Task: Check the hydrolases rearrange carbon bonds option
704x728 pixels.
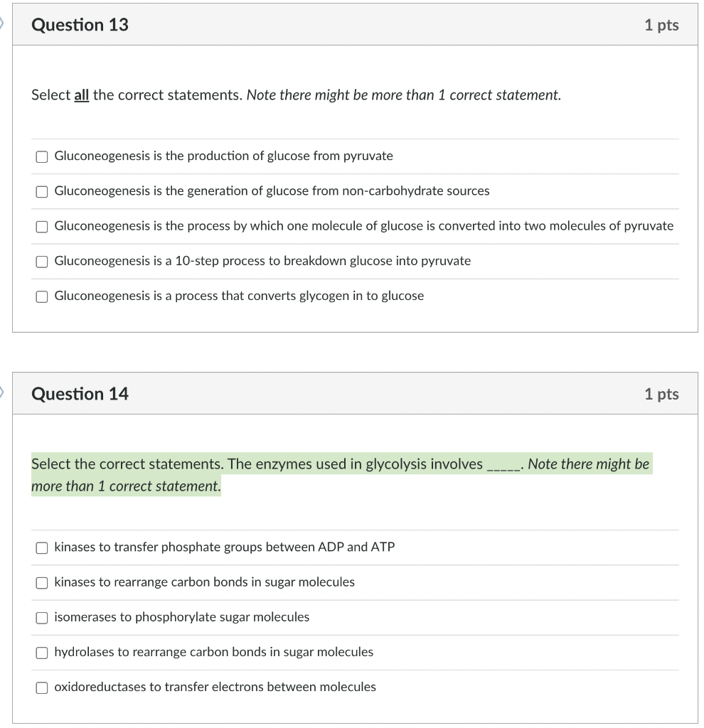Action: [x=42, y=652]
